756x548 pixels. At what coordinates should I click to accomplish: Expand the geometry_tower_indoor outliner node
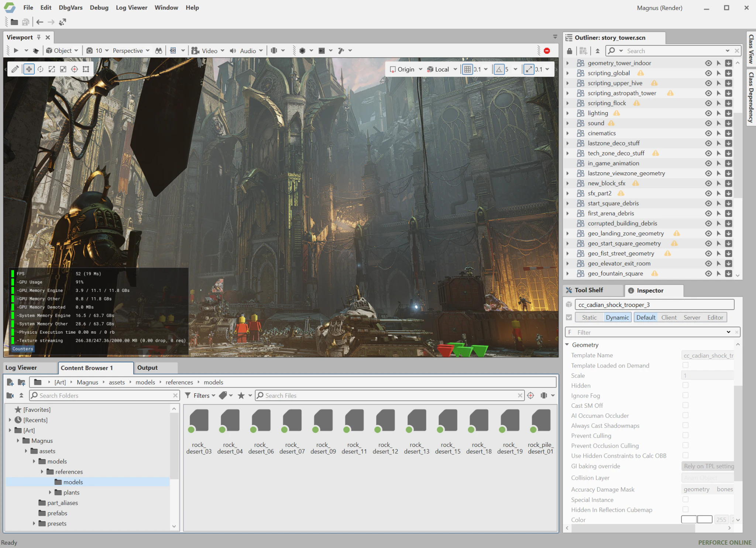(568, 63)
